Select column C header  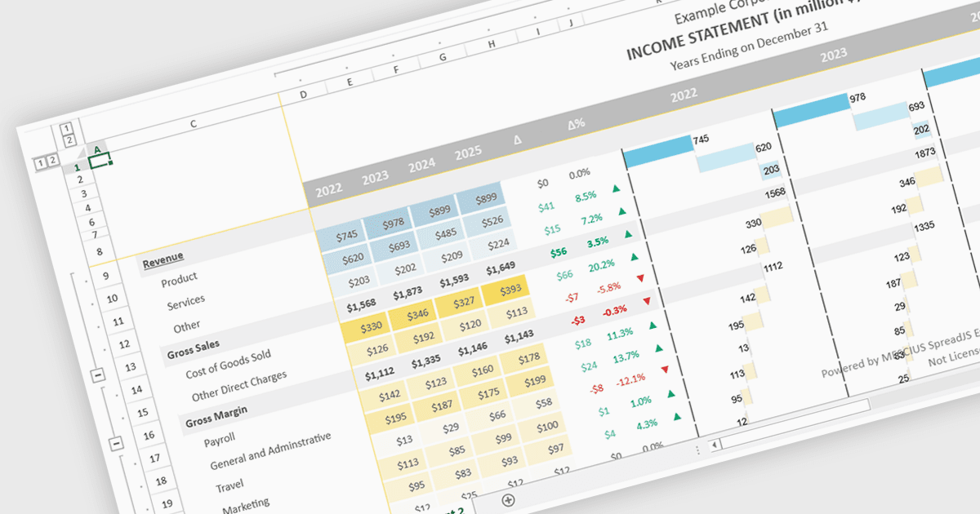tap(194, 124)
